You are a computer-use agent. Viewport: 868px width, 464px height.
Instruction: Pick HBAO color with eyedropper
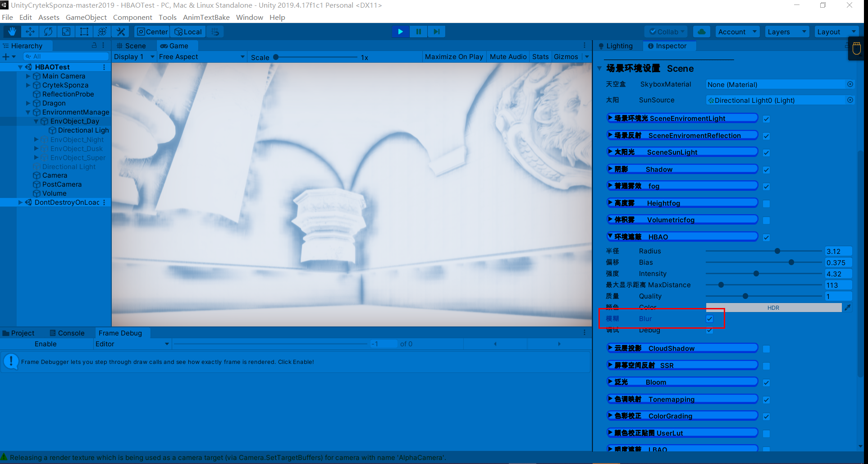(x=848, y=308)
